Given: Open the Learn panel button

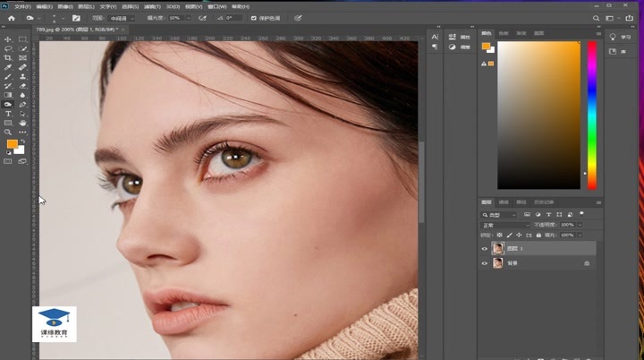Looking at the screenshot, I should [x=619, y=37].
